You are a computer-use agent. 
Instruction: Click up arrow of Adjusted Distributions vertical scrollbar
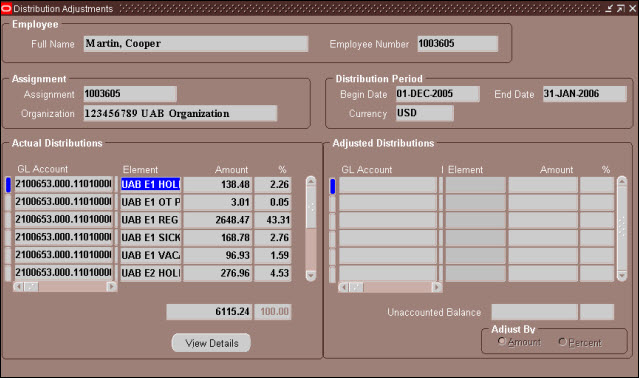click(x=622, y=181)
